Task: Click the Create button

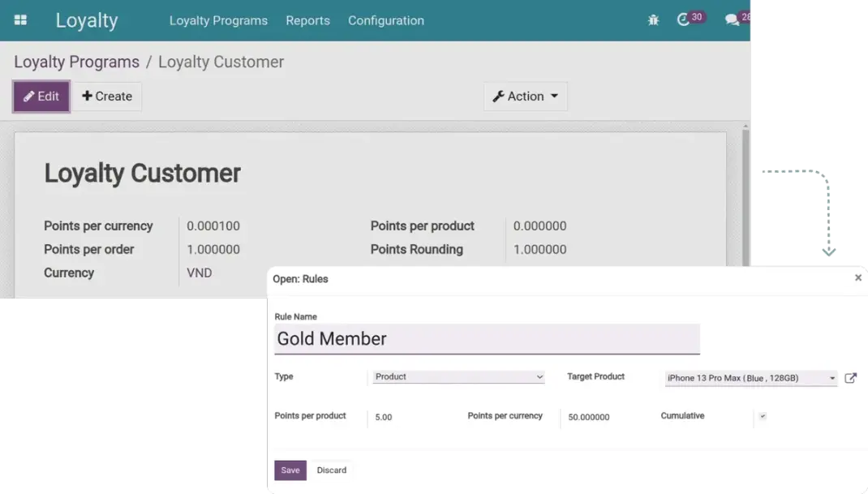Action: click(x=107, y=96)
